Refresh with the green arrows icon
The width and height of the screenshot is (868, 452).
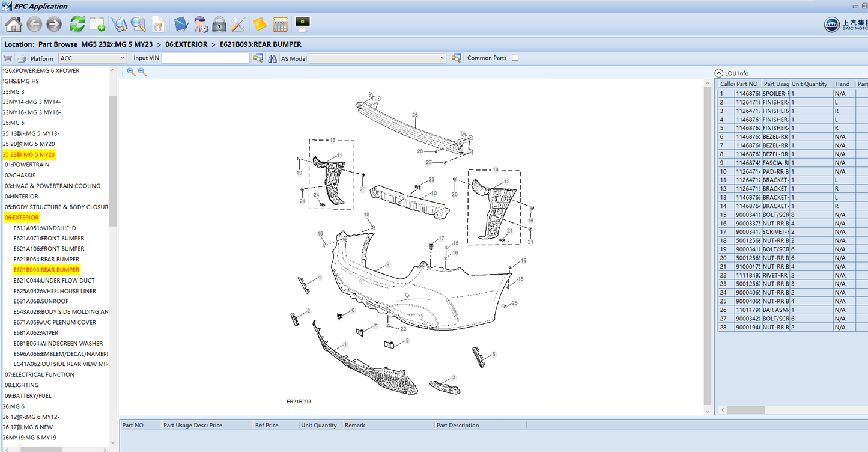(x=77, y=24)
